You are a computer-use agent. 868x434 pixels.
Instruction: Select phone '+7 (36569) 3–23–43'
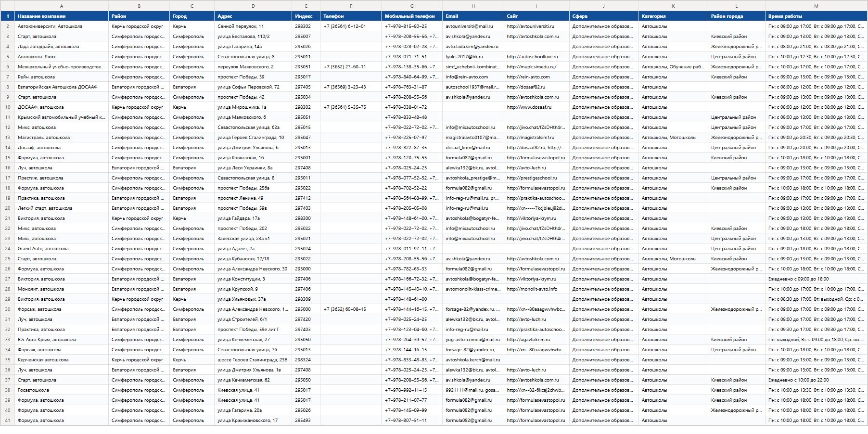pos(351,87)
